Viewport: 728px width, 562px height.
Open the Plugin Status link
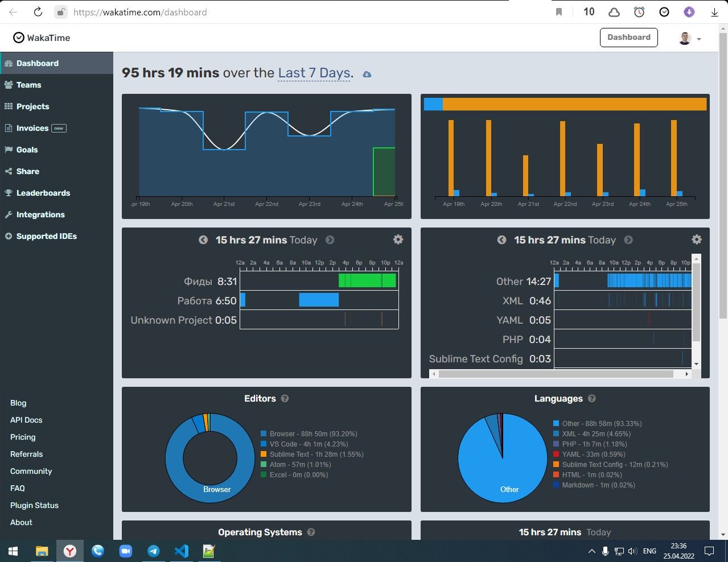pos(34,505)
